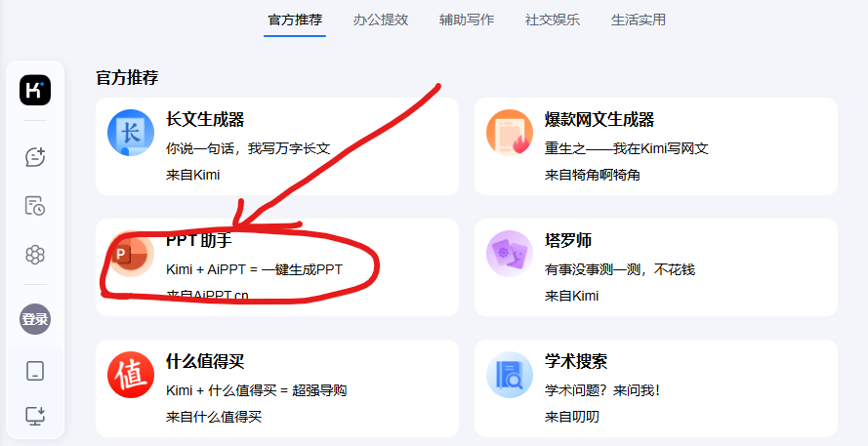This screenshot has height=446, width=868.
Task: Open the Kimi+ flower icon
Action: pos(35,255)
